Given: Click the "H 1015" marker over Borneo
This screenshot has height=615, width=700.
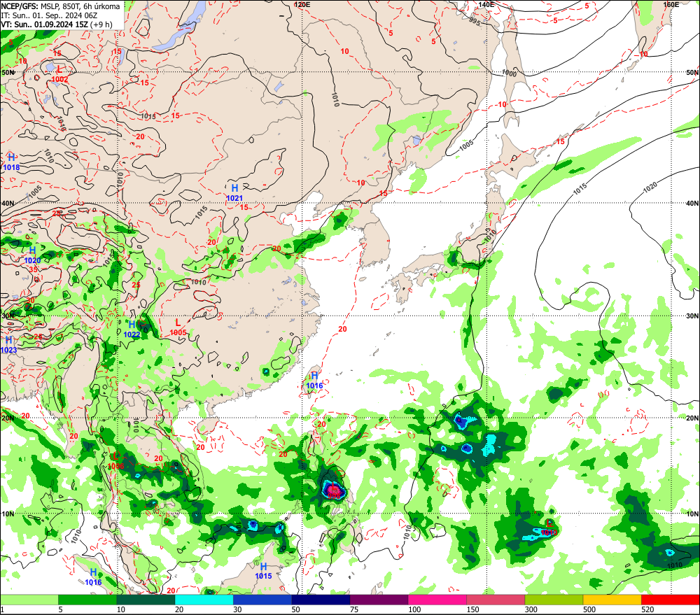Looking at the screenshot, I should coord(263,571).
